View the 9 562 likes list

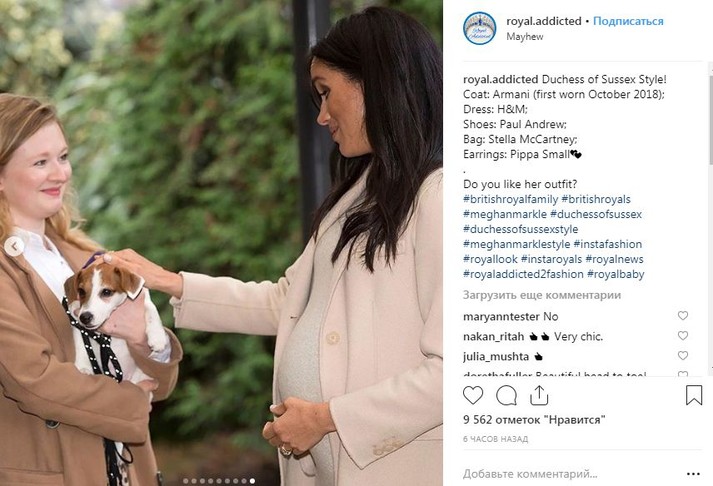pos(534,420)
